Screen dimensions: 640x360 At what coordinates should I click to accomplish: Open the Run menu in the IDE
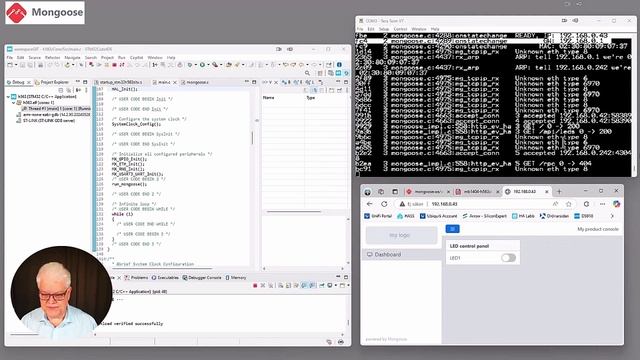pyautogui.click(x=122, y=58)
